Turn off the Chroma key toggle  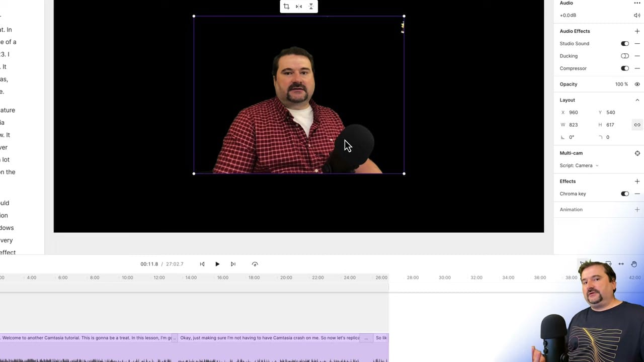[x=625, y=194]
